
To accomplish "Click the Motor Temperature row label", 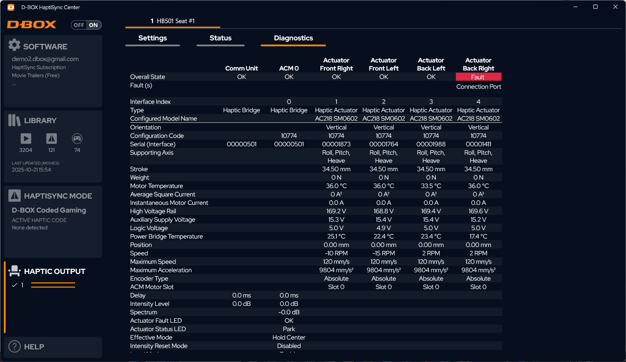I will click(156, 186).
